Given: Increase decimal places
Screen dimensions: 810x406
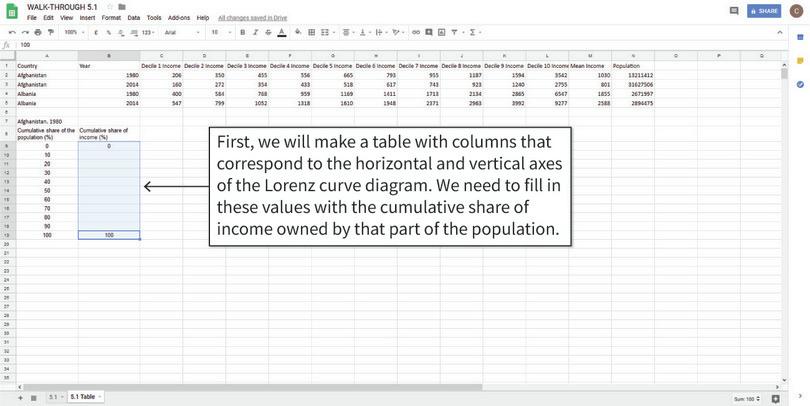Looking at the screenshot, I should point(134,32).
